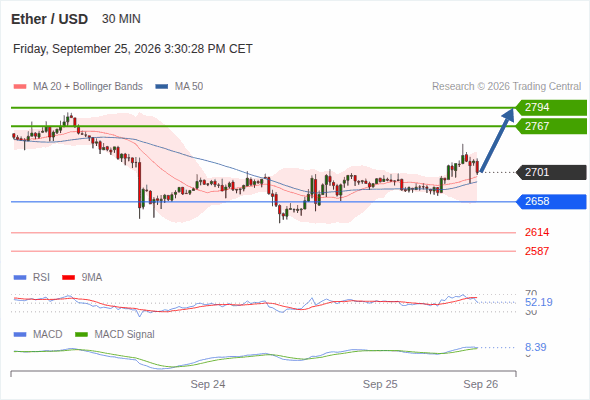Click the blue upward forecast arrow

497,140
